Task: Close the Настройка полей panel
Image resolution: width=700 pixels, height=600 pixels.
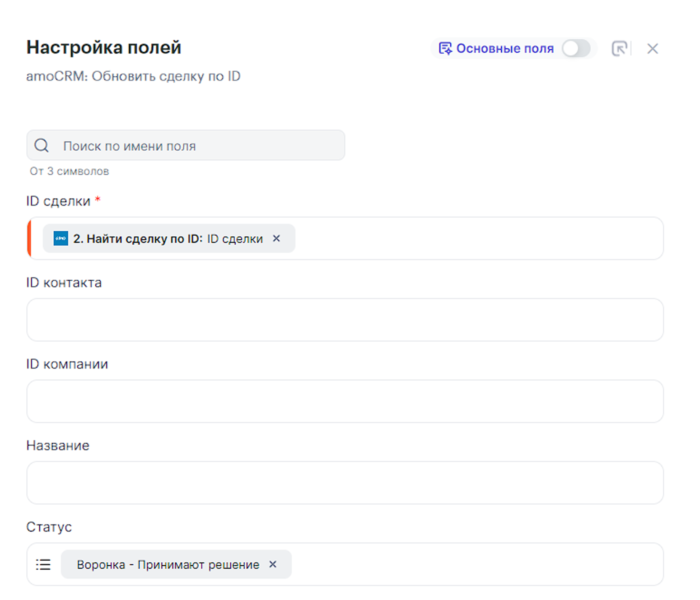Action: (652, 48)
